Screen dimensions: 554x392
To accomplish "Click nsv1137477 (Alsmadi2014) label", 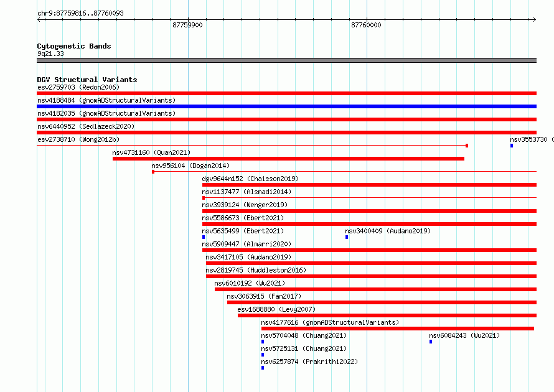I will click(246, 192).
